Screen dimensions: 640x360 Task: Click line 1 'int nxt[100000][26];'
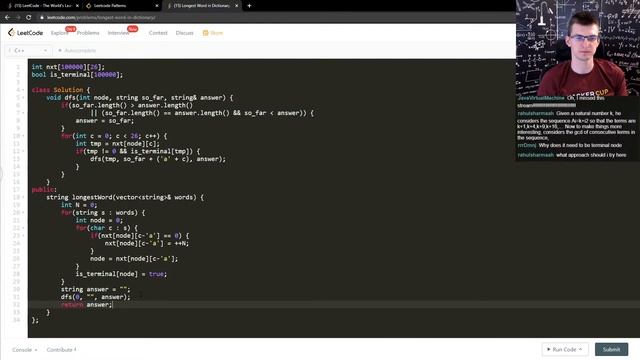pos(68,67)
